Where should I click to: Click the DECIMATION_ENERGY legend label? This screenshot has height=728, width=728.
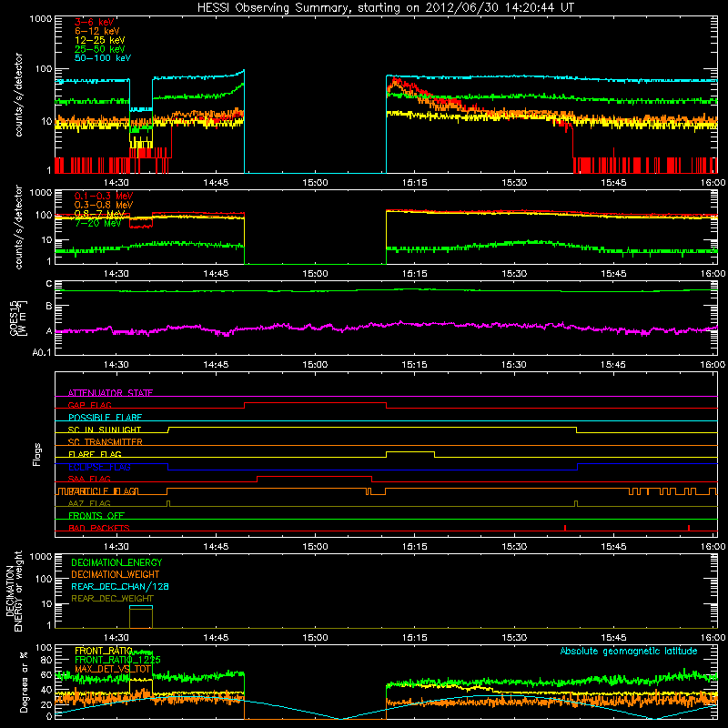point(116,562)
